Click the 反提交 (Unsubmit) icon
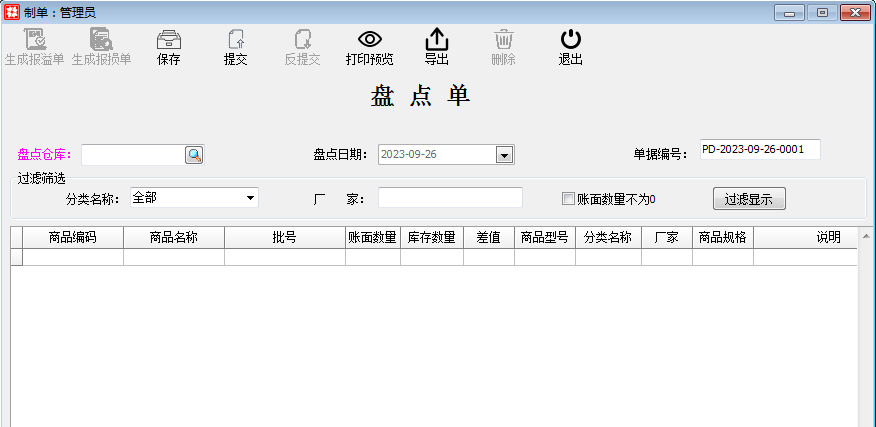This screenshot has width=876, height=427. click(x=302, y=41)
